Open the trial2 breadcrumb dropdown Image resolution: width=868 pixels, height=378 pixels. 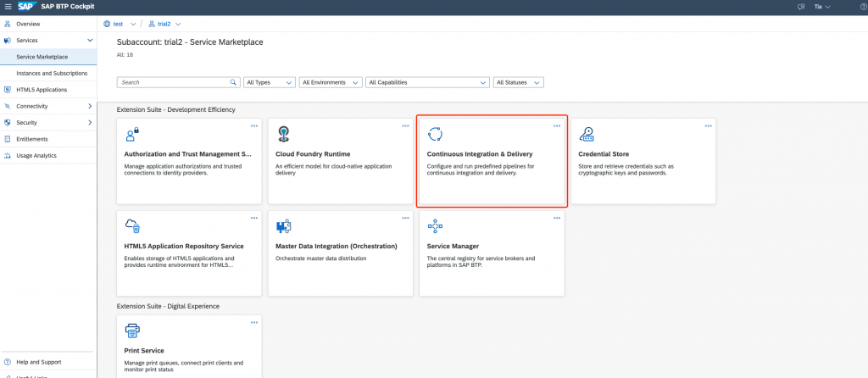click(178, 24)
